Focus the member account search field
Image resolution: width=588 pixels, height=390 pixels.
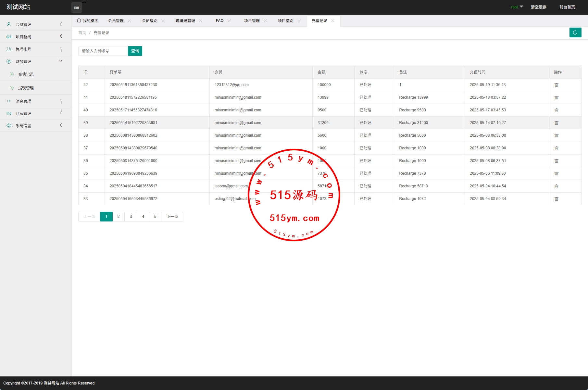point(102,51)
